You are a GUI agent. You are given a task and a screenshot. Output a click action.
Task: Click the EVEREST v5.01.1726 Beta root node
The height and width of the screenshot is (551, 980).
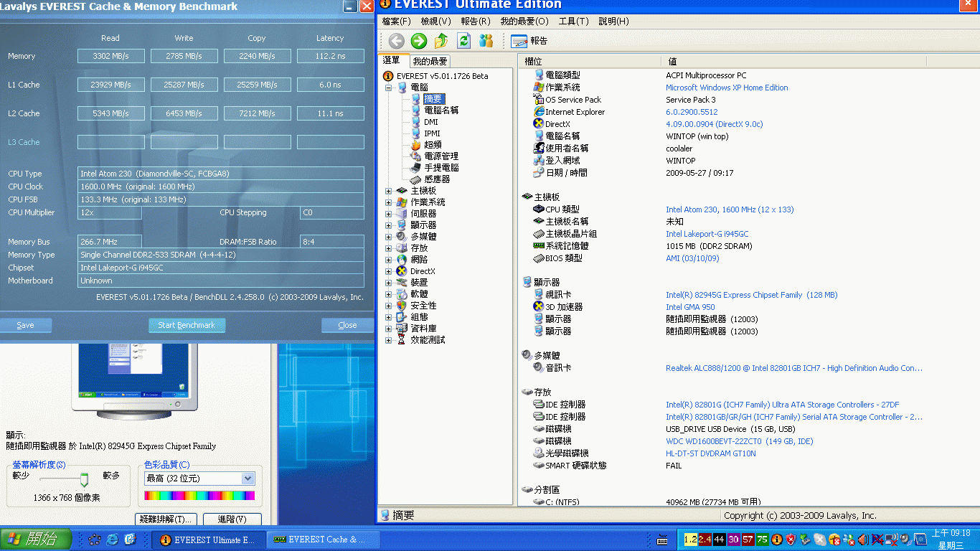(442, 76)
